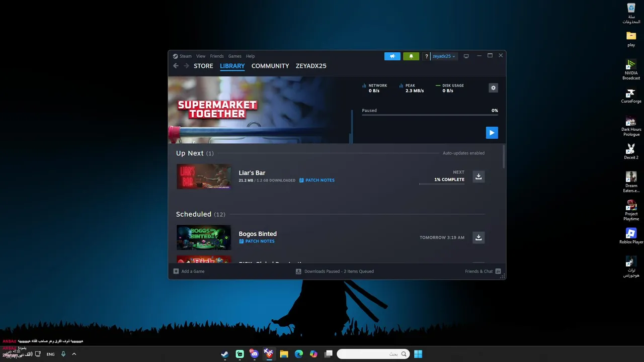The width and height of the screenshot is (644, 362).
Task: Click the Bogos Binted game thumbnail
Action: pyautogui.click(x=204, y=237)
